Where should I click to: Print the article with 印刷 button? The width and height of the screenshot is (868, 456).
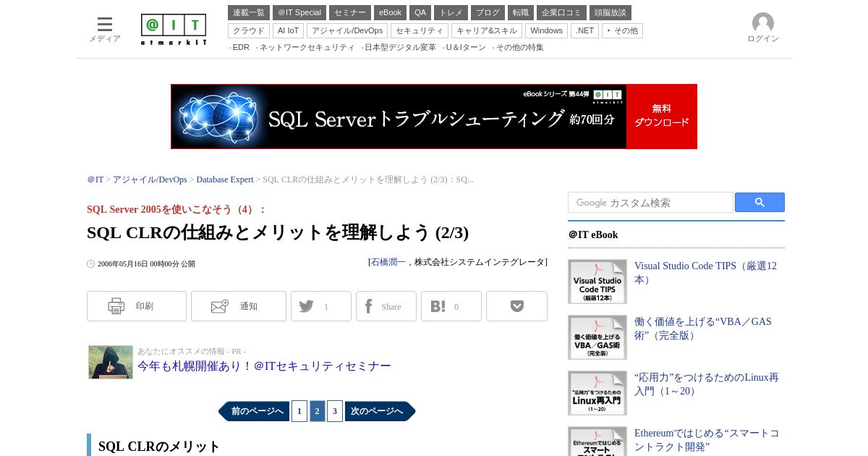[137, 306]
